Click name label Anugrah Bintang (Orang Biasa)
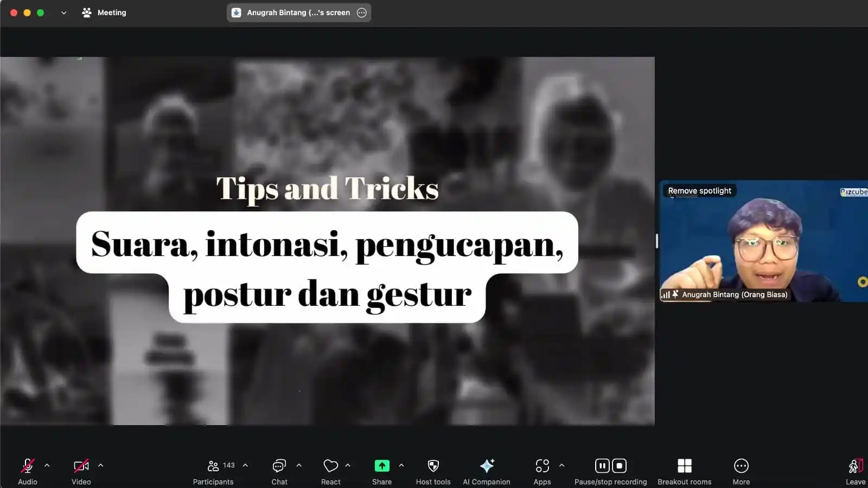 pyautogui.click(x=735, y=294)
